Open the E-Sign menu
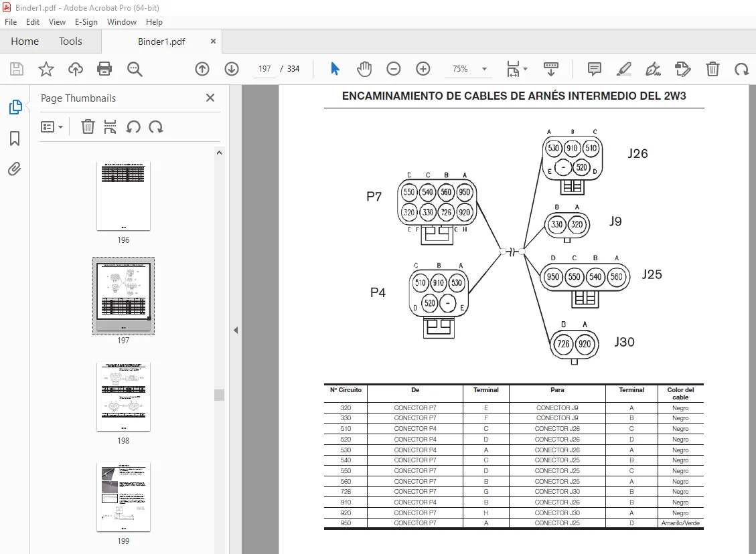This screenshot has height=554, width=756. (x=86, y=22)
